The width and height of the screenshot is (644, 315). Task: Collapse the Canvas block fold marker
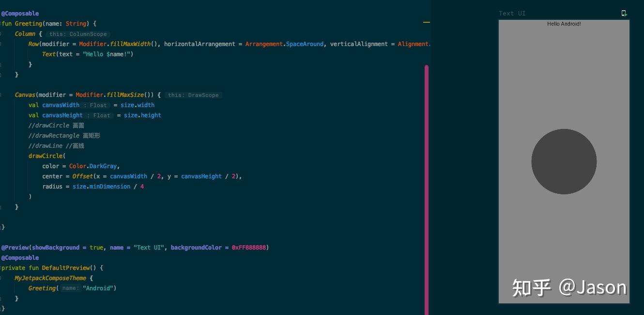pyautogui.click(x=1, y=95)
